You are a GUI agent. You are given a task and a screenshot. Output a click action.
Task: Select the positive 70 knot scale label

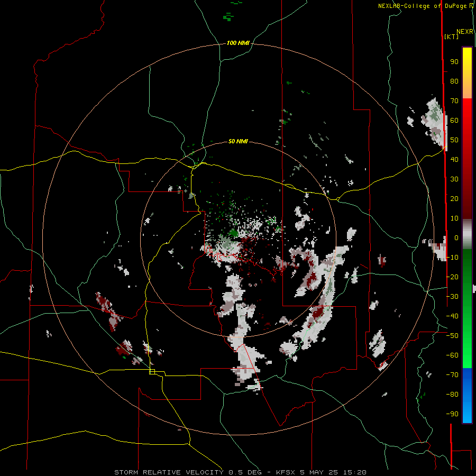point(454,101)
